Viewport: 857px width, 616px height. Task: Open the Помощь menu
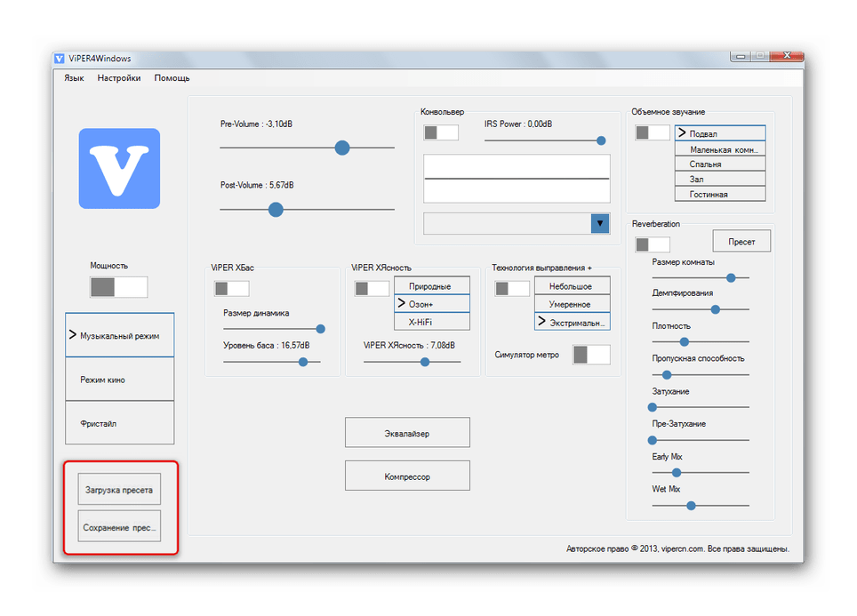172,78
